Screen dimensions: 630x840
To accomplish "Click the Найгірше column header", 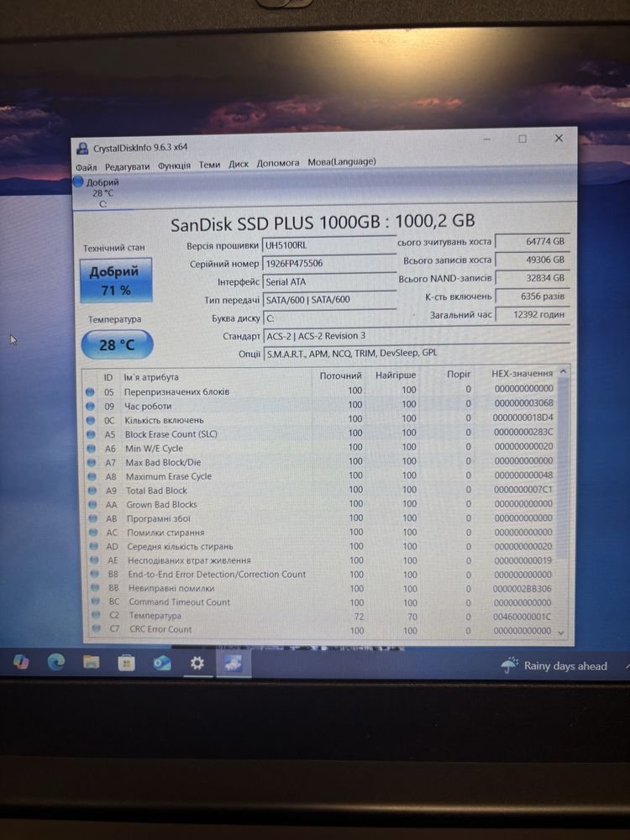I will [396, 375].
